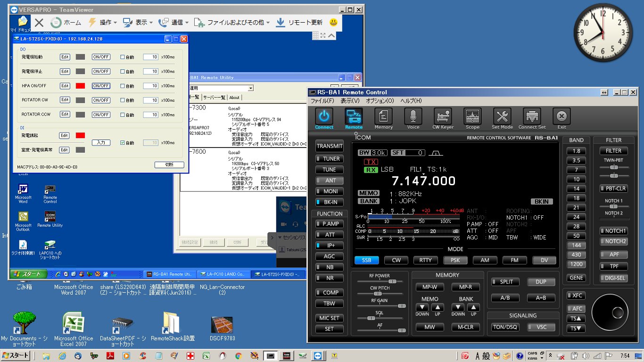Click ON/OFF button for ROTATOR CW
644x362 pixels.
[x=101, y=100]
